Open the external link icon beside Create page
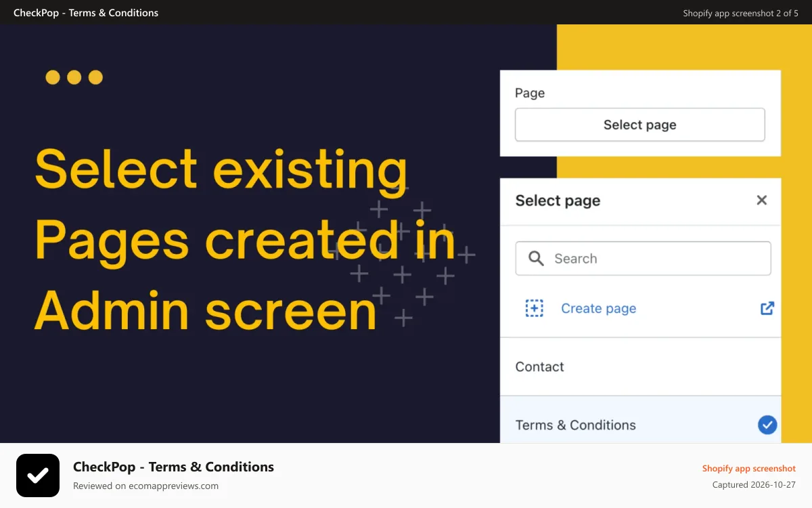The width and height of the screenshot is (812, 508). [x=767, y=308]
